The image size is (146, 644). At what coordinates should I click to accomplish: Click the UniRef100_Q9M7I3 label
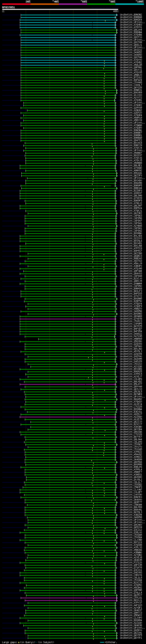pyautogui.click(x=131, y=613)
